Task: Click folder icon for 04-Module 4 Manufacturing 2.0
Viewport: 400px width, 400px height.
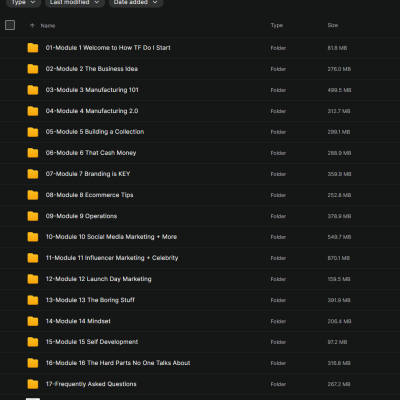Action: pos(33,111)
